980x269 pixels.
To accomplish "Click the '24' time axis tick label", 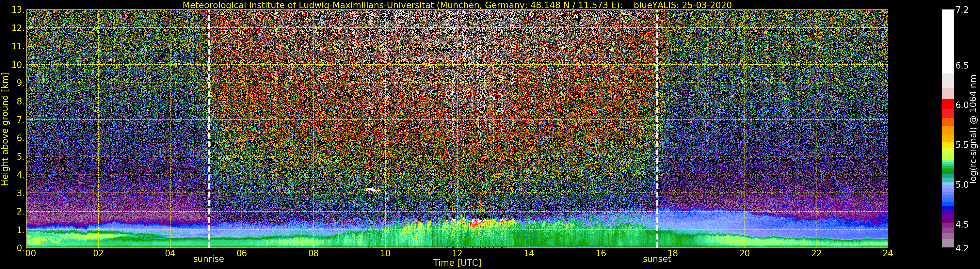I will (x=888, y=253).
